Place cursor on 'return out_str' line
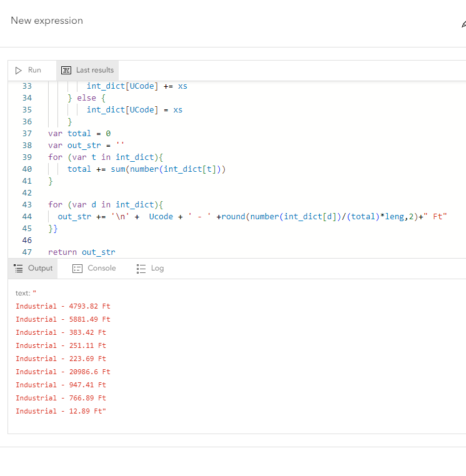The height and width of the screenshot is (476, 466). pos(81,252)
